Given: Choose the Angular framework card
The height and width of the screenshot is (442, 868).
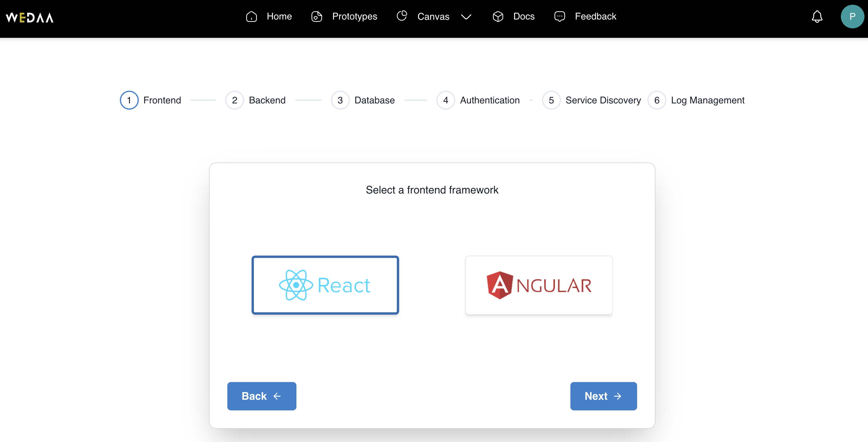Looking at the screenshot, I should 539,285.
